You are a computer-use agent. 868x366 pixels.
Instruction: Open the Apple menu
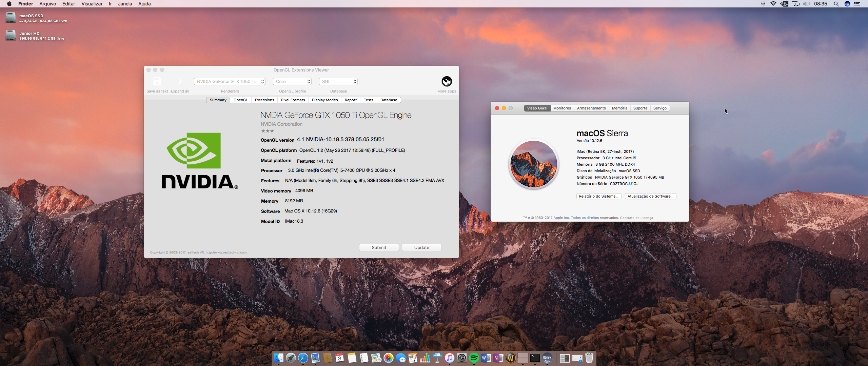point(9,4)
